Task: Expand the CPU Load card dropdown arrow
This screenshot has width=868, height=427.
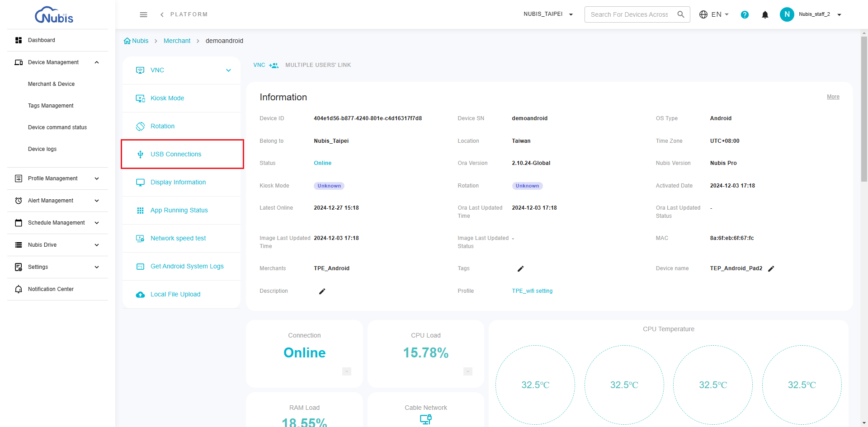Action: (x=468, y=371)
